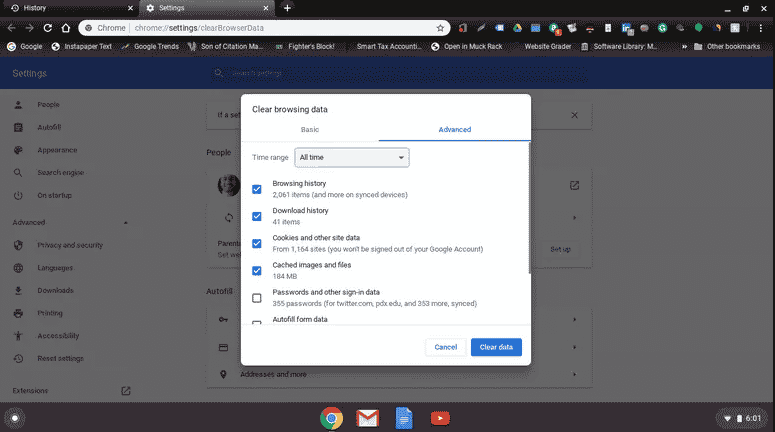This screenshot has width=775, height=432.
Task: Close the Settings browser tab
Action: [265, 8]
